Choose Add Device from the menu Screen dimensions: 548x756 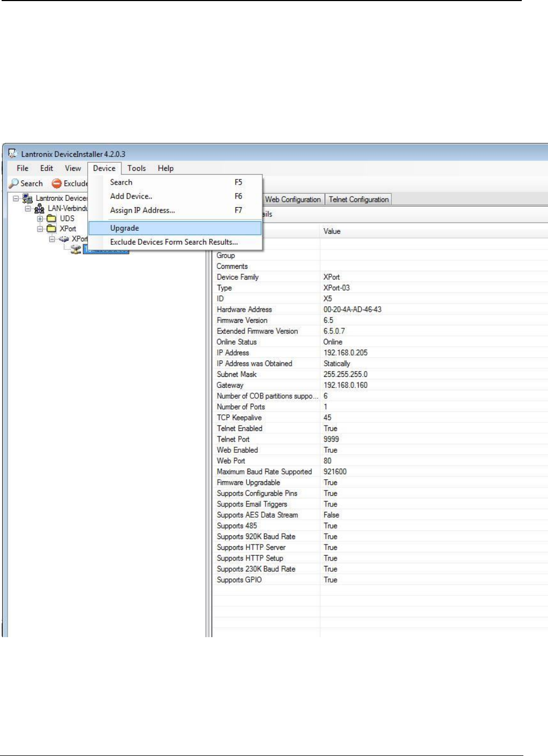click(175, 196)
